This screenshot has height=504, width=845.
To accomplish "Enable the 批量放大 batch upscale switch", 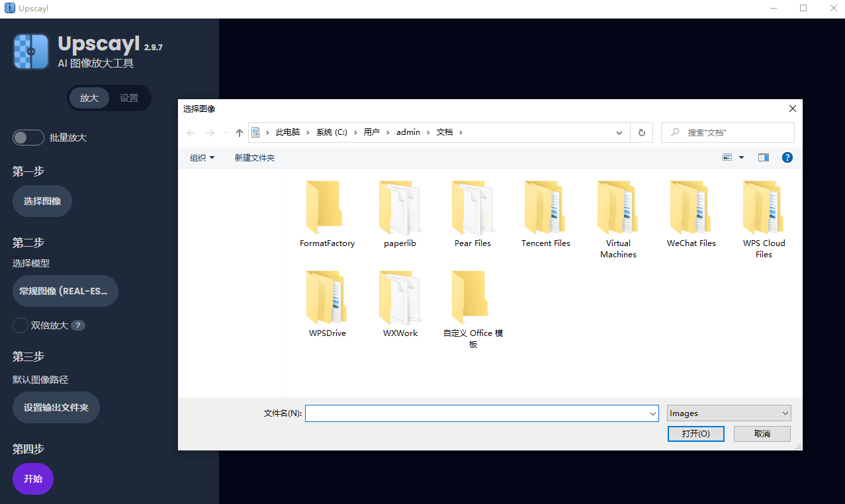I will point(28,137).
